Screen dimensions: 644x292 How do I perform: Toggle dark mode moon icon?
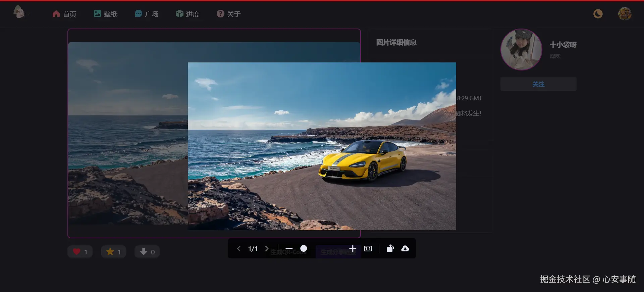pyautogui.click(x=598, y=14)
